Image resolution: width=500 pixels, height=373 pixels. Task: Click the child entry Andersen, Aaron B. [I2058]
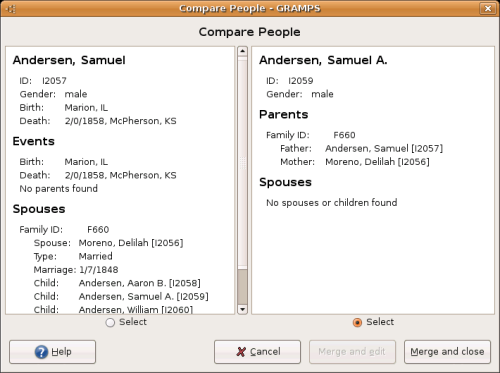click(140, 283)
